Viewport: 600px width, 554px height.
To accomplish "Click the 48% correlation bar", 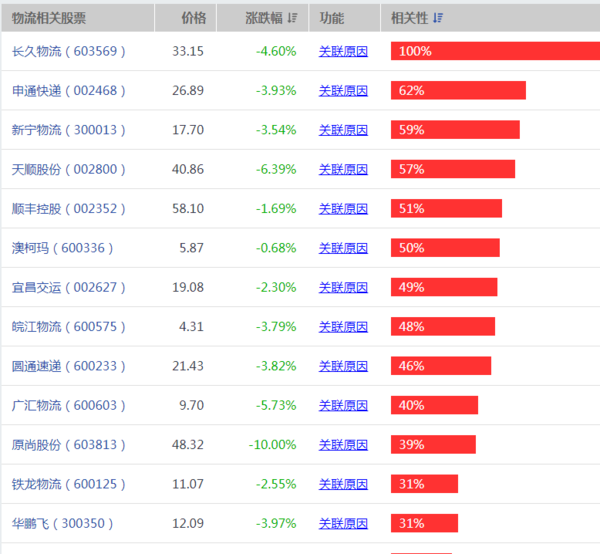I will click(443, 326).
